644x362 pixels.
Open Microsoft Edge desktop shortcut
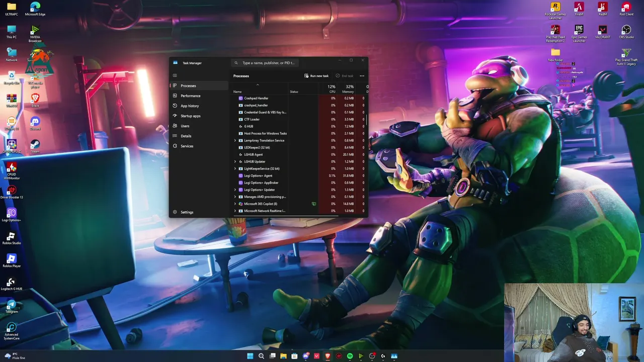click(35, 9)
